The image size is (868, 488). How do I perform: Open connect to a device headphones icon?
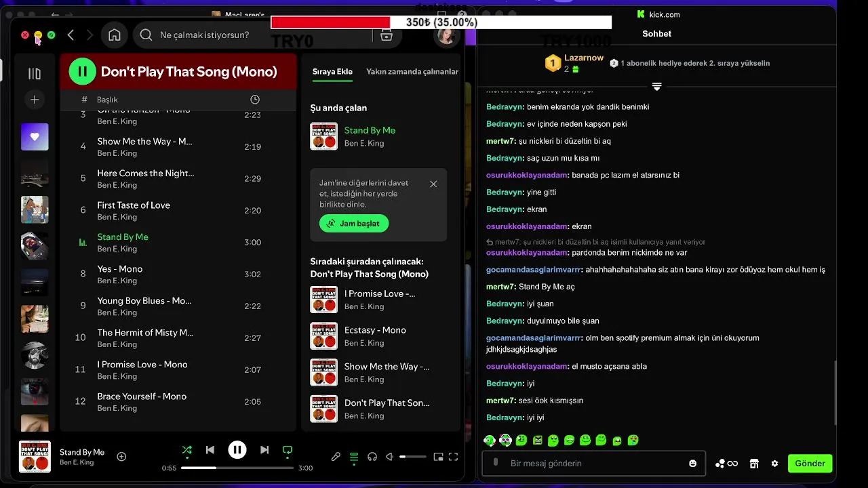click(x=372, y=457)
